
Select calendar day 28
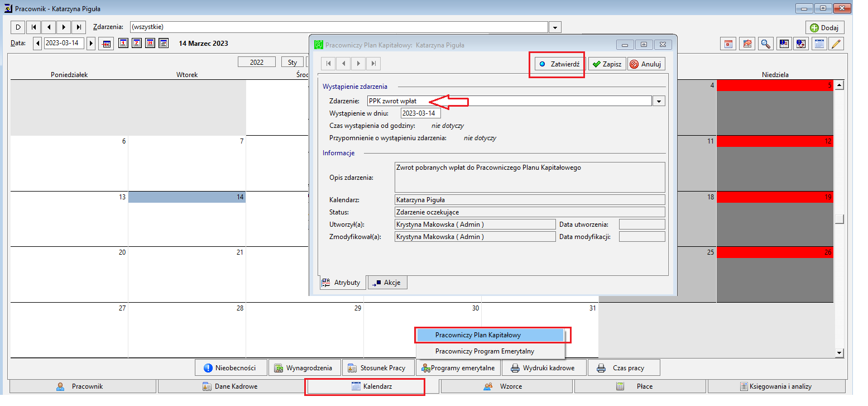[x=187, y=329]
